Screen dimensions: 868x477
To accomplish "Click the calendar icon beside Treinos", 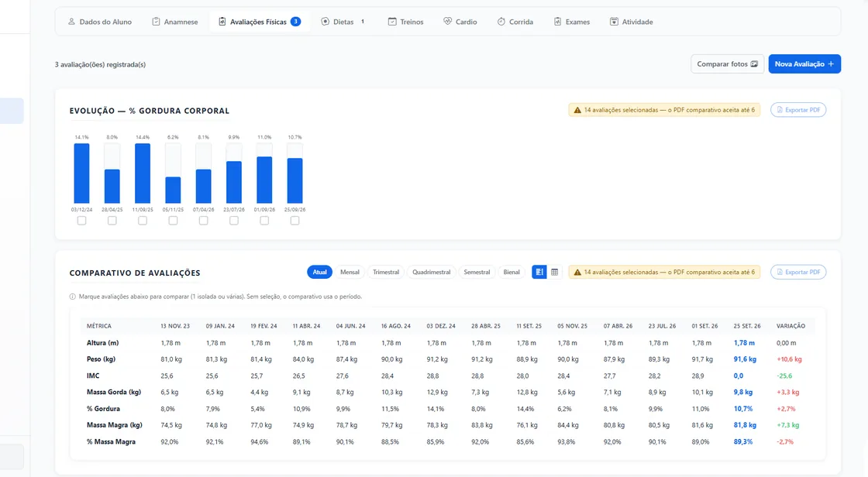I will (392, 22).
